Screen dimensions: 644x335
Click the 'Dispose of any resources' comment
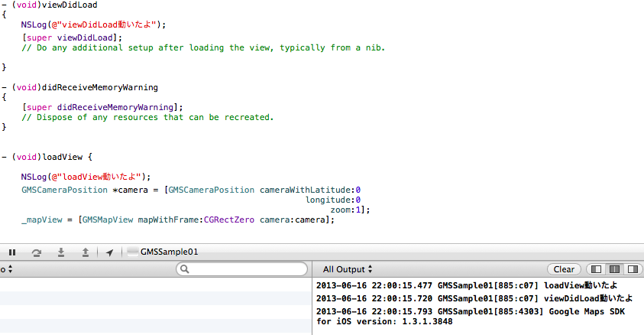(147, 117)
